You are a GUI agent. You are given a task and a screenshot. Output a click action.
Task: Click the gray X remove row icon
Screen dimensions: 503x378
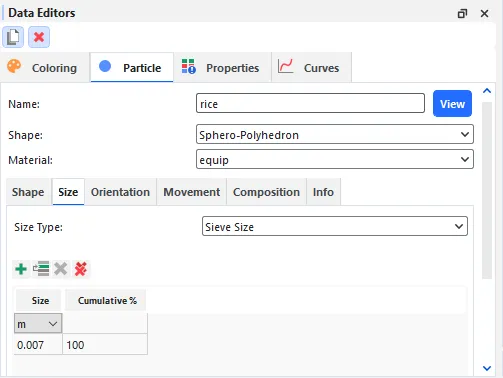point(61,269)
